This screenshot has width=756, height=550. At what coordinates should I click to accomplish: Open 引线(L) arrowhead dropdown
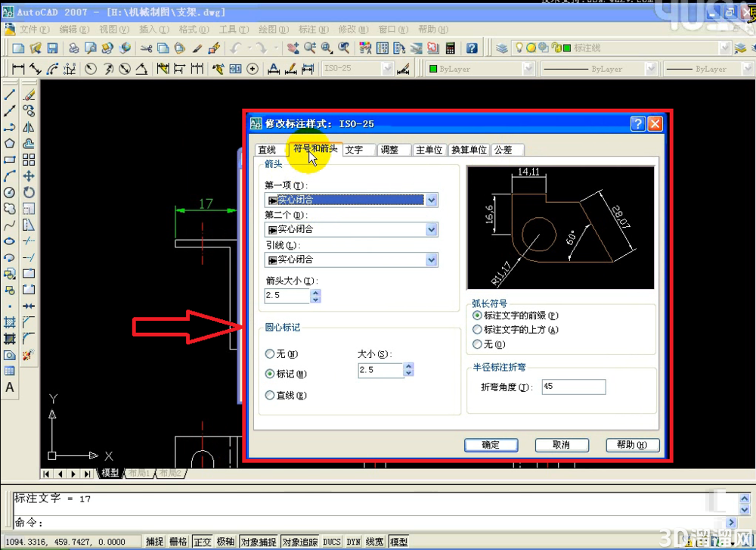point(432,260)
